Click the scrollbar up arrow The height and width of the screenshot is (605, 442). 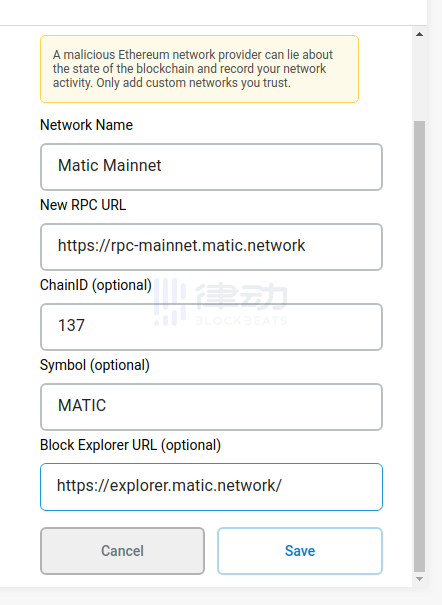point(419,34)
